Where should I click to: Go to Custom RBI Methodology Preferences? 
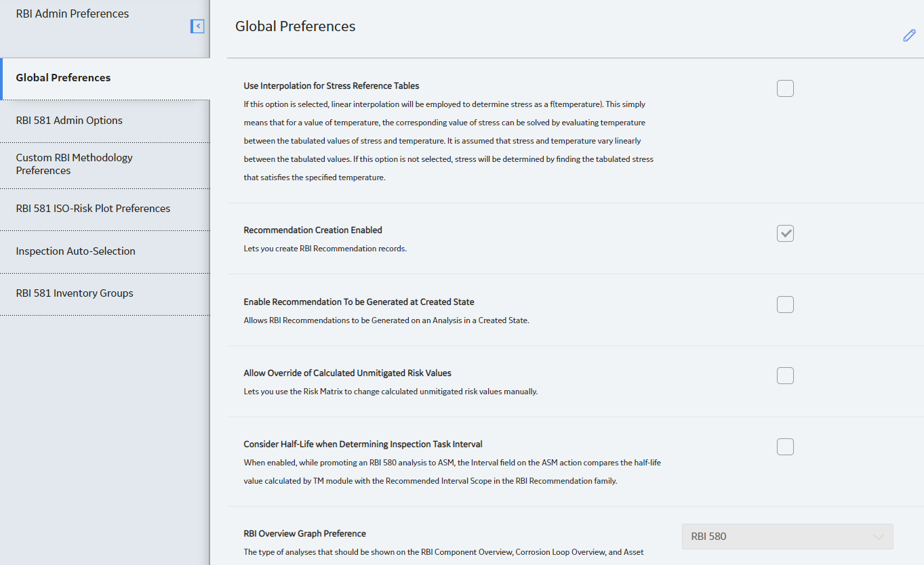click(x=105, y=165)
